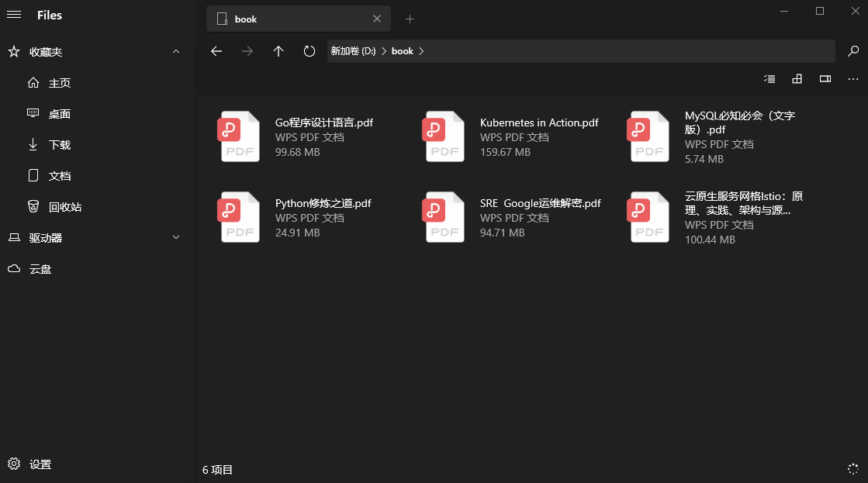Click the status center spinner icon
The height and width of the screenshot is (483, 868).
pos(853,469)
